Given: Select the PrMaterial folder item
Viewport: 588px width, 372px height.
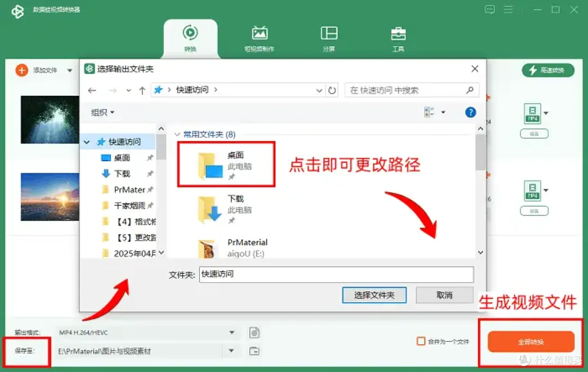Looking at the screenshot, I should pos(232,247).
